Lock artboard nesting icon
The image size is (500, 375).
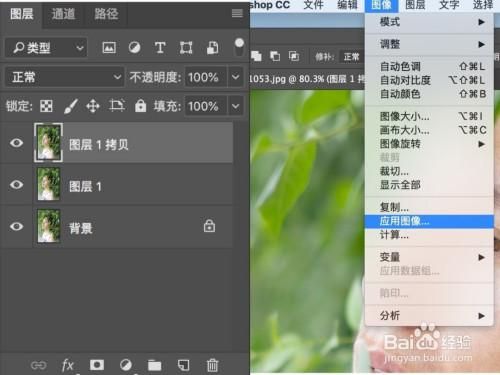tap(117, 106)
